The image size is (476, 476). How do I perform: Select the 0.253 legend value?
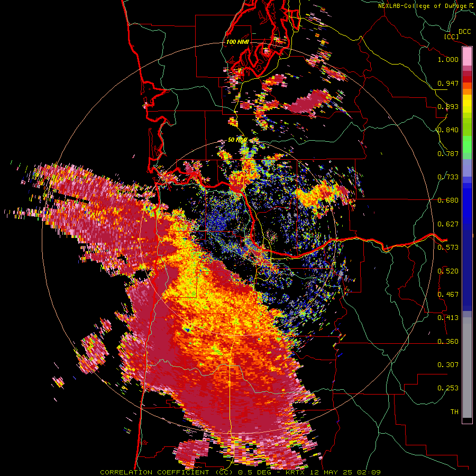[448, 388]
